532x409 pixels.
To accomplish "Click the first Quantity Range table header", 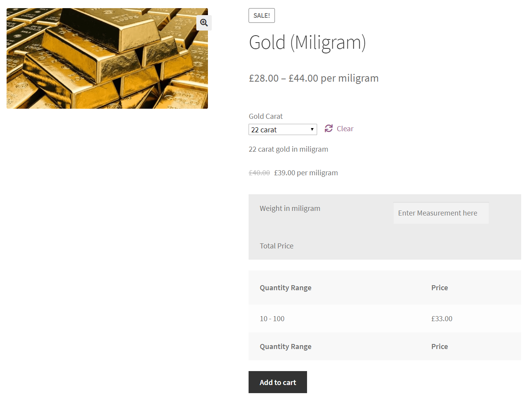I will click(286, 288).
